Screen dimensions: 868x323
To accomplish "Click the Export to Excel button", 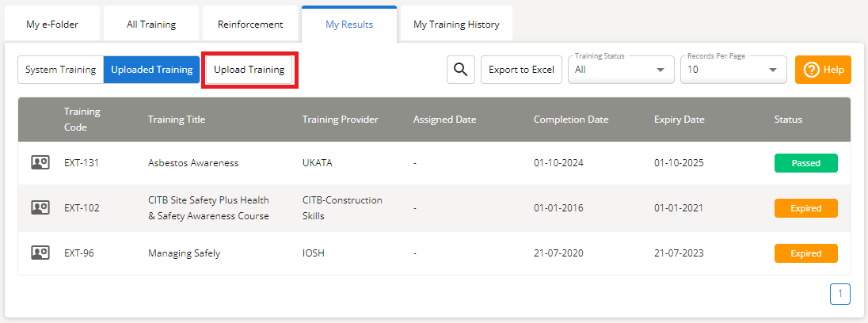I will 521,70.
